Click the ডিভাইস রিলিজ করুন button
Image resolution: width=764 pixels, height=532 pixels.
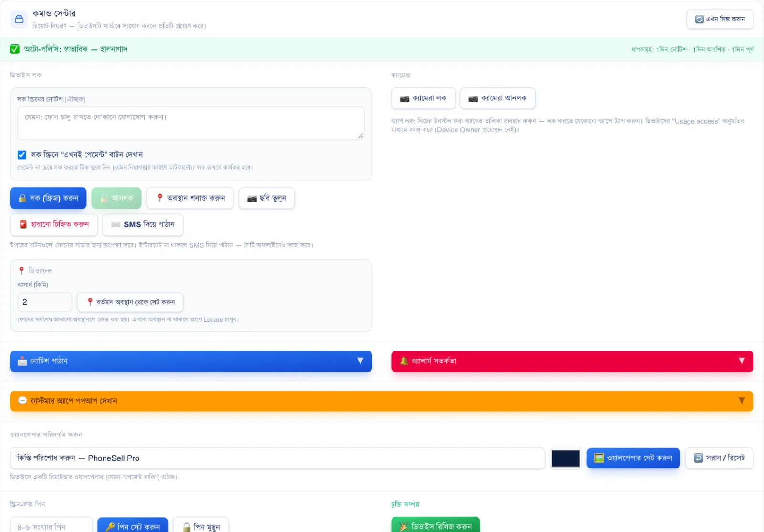(435, 525)
